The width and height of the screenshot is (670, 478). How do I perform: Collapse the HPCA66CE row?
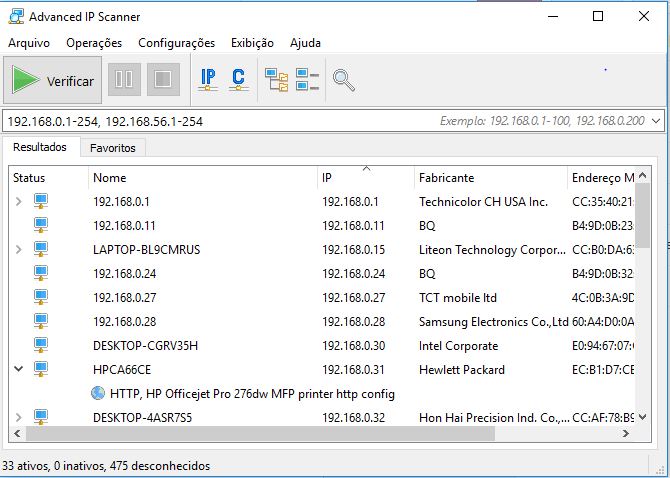tap(18, 369)
